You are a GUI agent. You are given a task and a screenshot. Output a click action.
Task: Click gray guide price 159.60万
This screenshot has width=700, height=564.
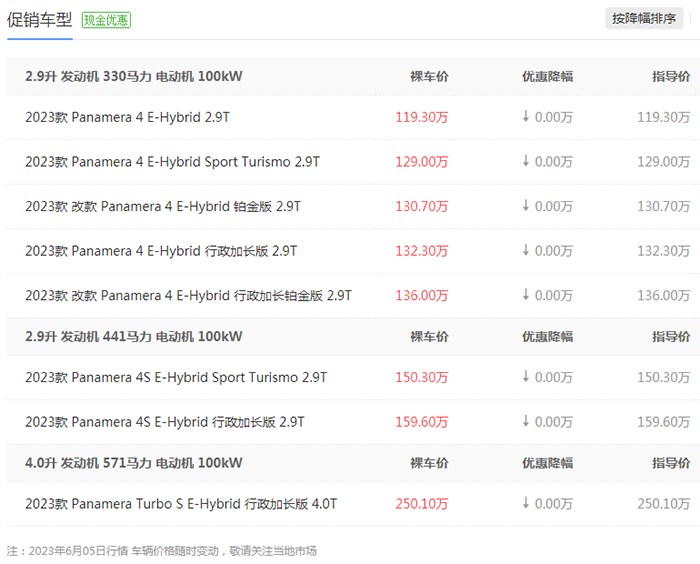663,422
